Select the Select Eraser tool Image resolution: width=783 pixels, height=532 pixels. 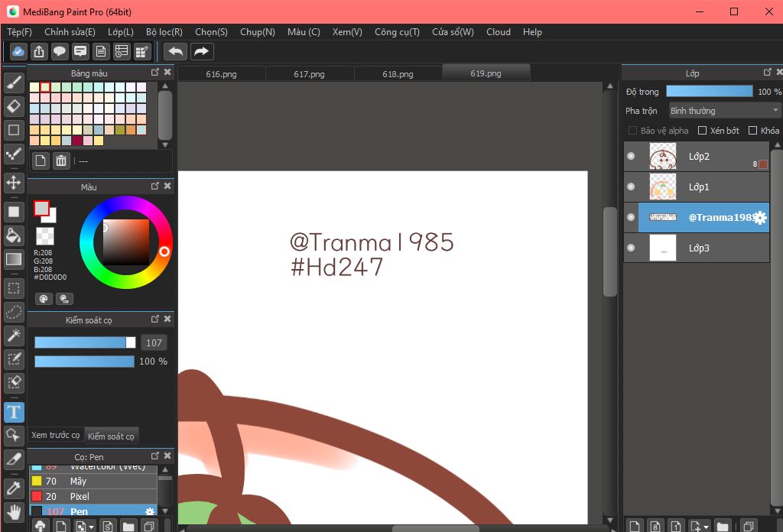tap(14, 383)
